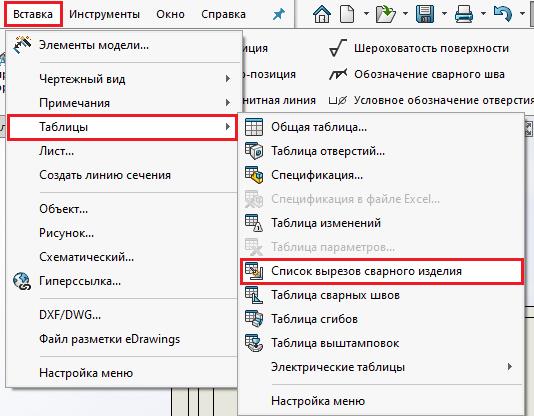Save using the floppy disk icon
This screenshot has width=534, height=416.
pyautogui.click(x=425, y=14)
